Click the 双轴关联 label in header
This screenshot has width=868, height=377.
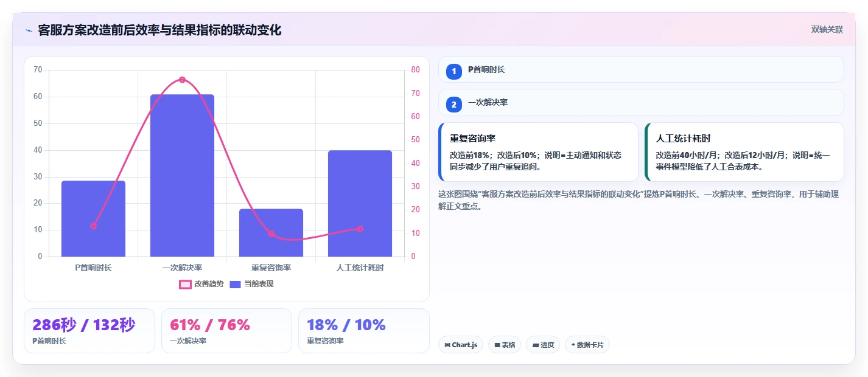827,30
